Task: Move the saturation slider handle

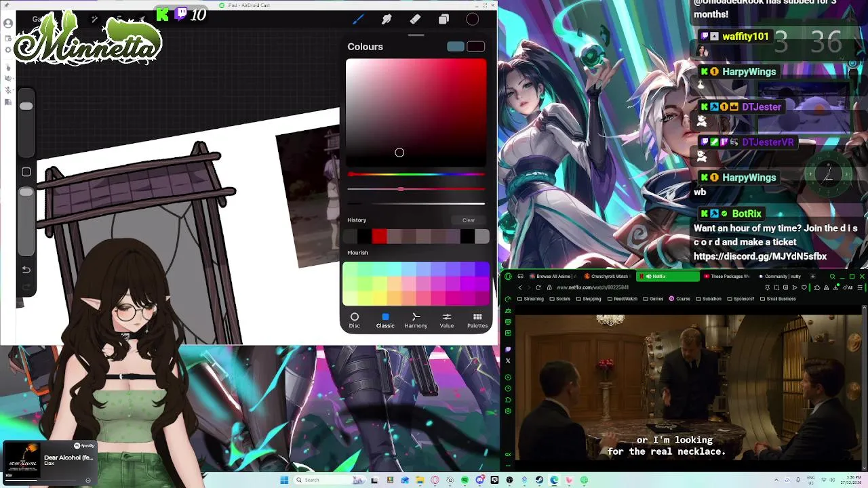Action: (x=401, y=189)
